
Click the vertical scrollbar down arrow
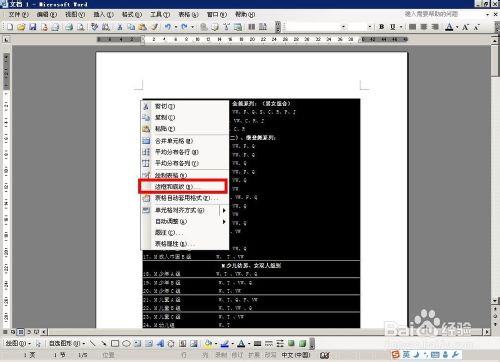(x=495, y=301)
